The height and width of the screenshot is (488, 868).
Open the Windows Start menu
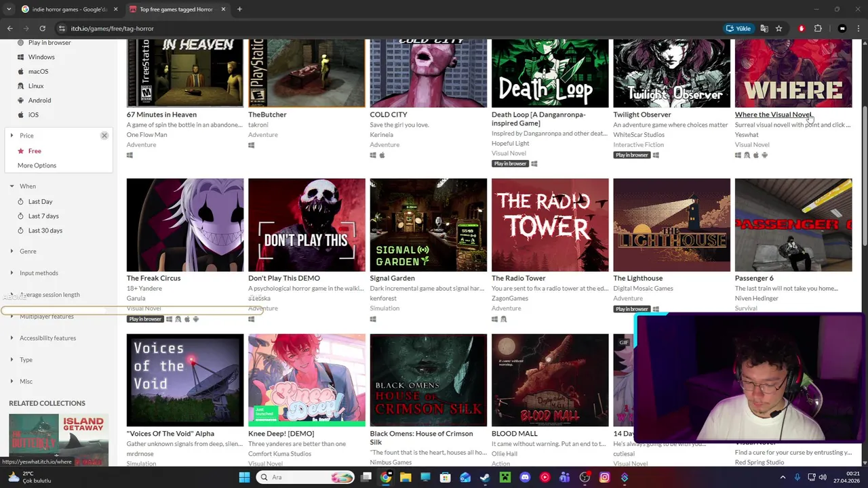244,477
